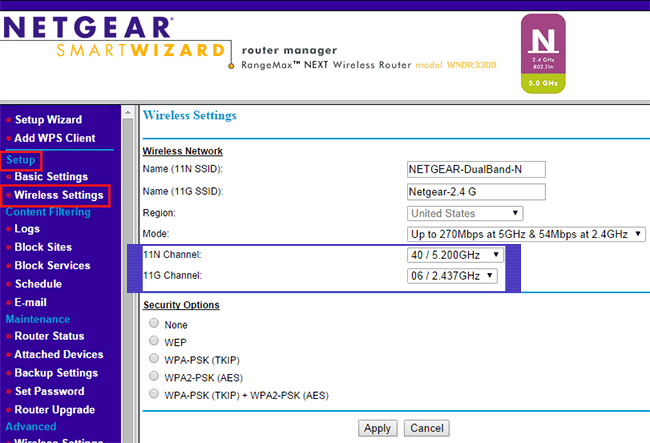Viewport: 650px width, 443px height.
Task: Click the Wireless Network heading
Action: pos(182,151)
